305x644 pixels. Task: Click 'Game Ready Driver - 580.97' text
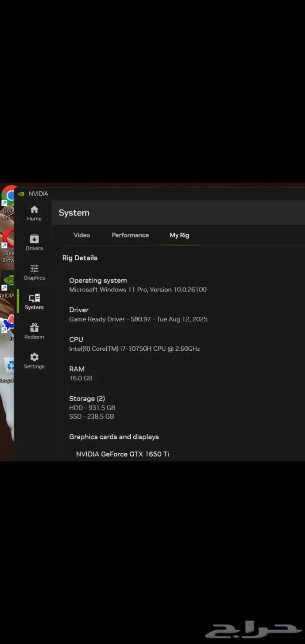tap(138, 319)
